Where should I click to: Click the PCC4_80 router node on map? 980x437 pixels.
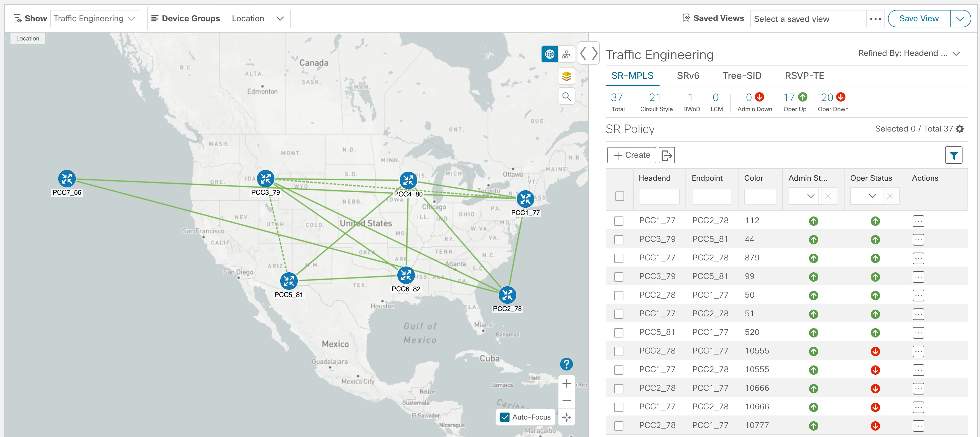point(408,180)
